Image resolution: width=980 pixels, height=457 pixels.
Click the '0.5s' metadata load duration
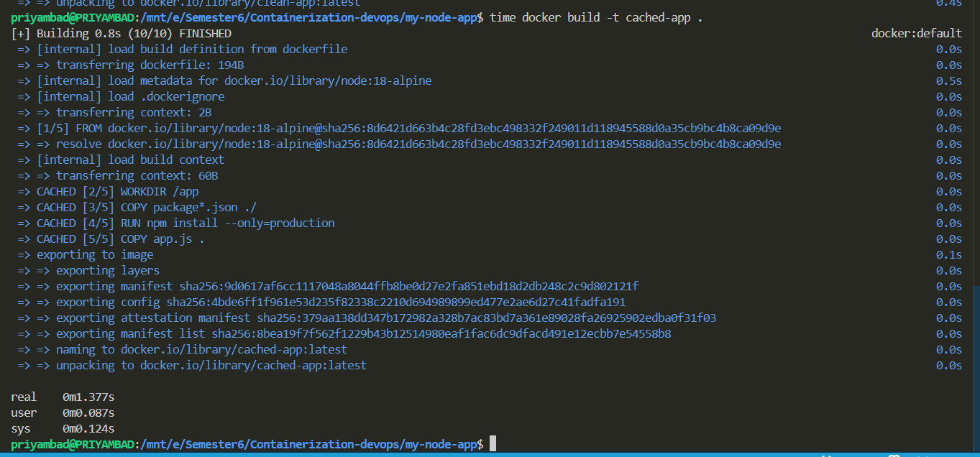click(949, 80)
